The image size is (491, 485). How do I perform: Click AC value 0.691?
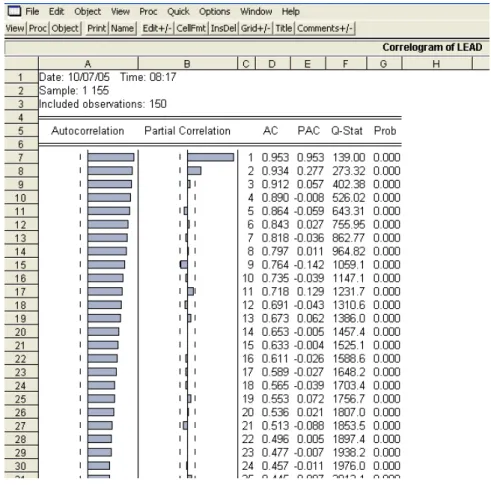(275, 305)
